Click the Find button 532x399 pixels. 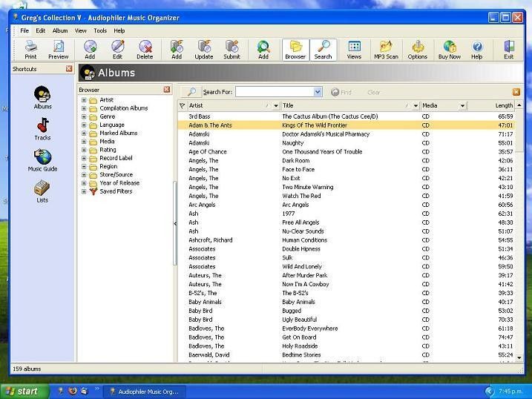(x=341, y=92)
